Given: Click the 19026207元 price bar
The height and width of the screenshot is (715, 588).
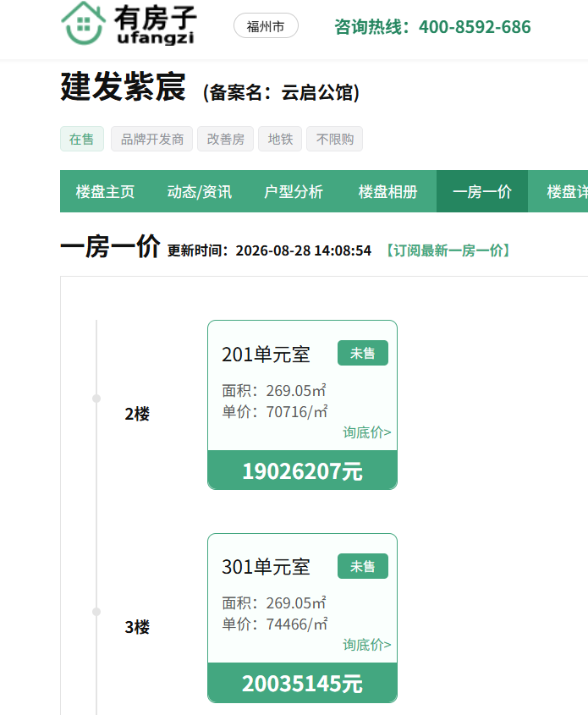Looking at the screenshot, I should [x=302, y=470].
